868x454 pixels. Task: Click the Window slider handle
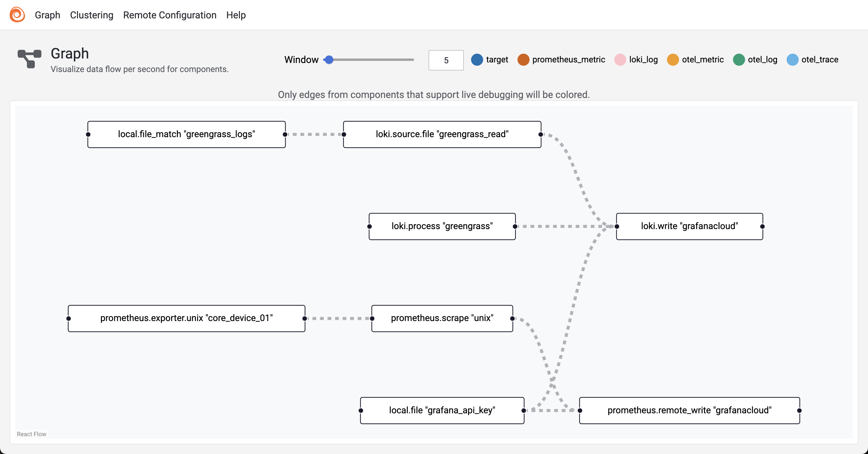pyautogui.click(x=329, y=60)
